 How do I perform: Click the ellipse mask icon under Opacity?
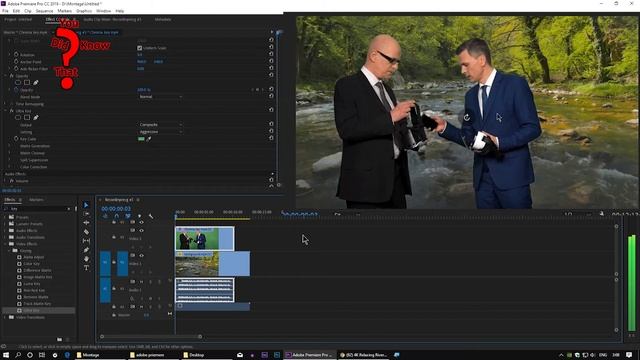coord(18,82)
